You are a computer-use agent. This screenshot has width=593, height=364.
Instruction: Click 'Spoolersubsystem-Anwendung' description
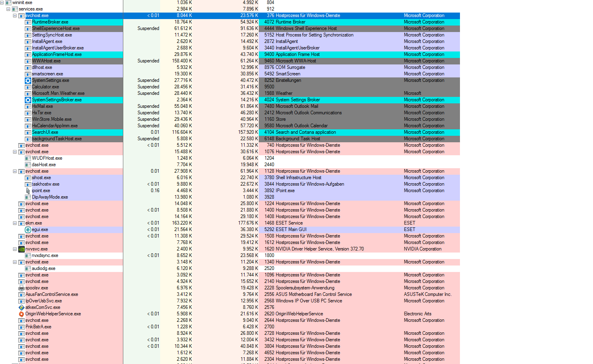(x=305, y=288)
